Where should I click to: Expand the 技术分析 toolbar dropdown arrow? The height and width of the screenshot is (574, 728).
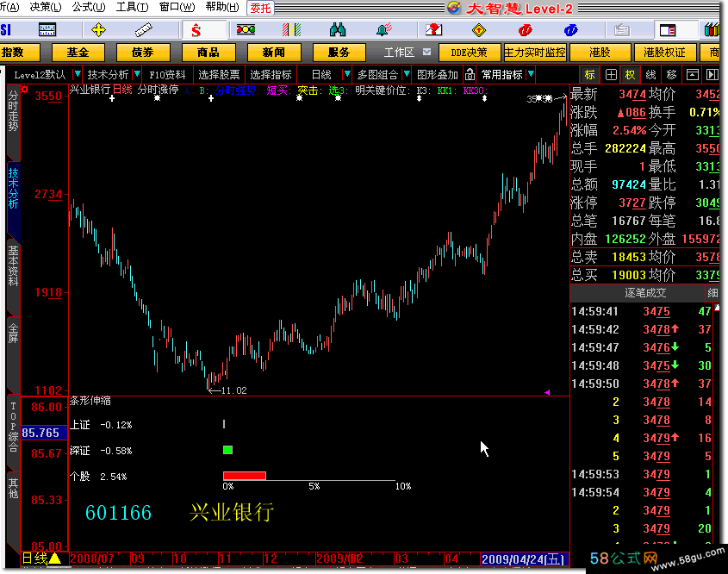(137, 74)
